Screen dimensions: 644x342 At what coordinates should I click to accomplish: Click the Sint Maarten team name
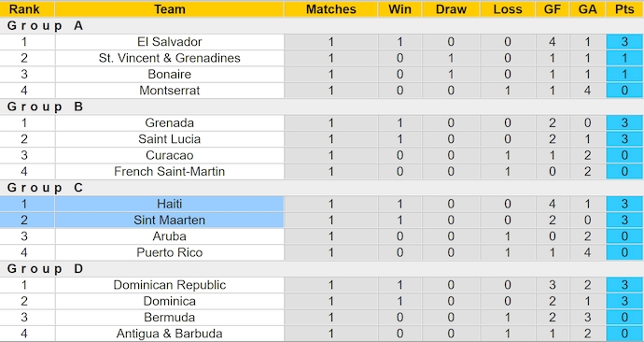point(169,221)
